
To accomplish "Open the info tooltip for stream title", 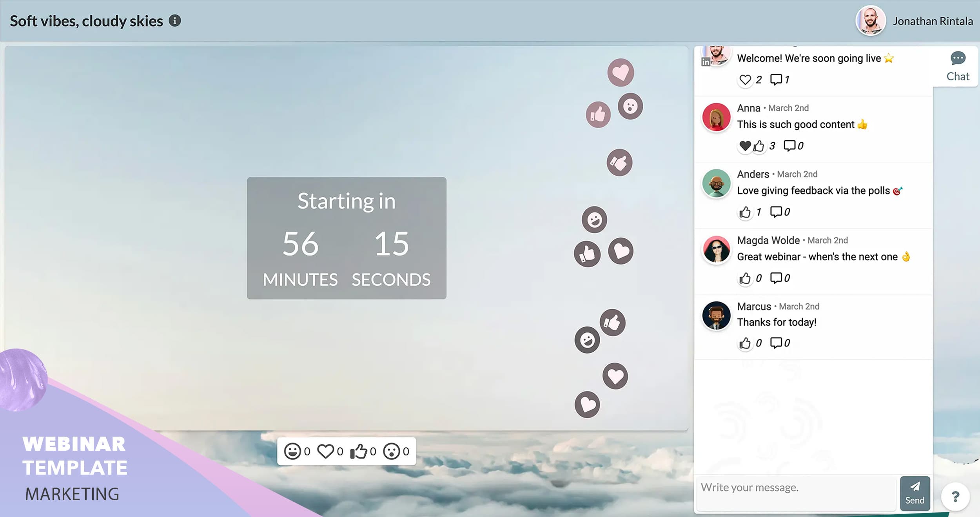I will [175, 20].
